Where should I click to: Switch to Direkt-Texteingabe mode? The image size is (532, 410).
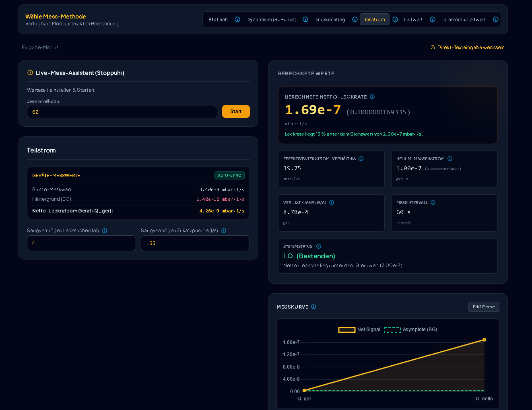468,47
